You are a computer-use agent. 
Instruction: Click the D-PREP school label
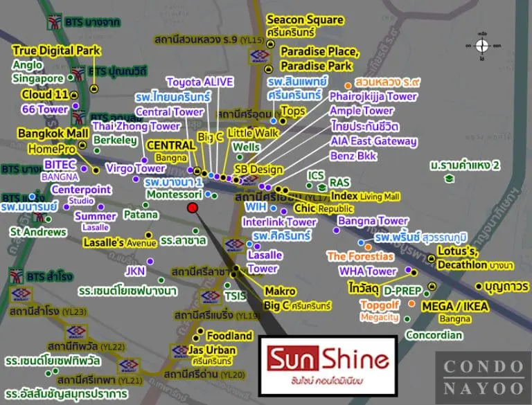tap(402, 291)
